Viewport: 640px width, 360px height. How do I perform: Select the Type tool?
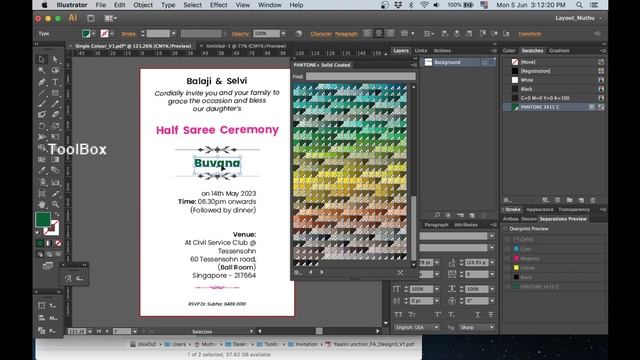tap(55, 82)
